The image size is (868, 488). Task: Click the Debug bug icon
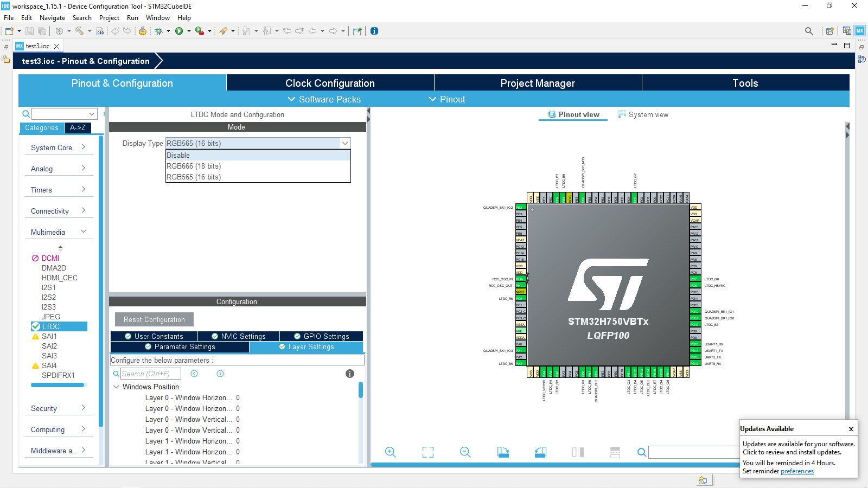[158, 31]
